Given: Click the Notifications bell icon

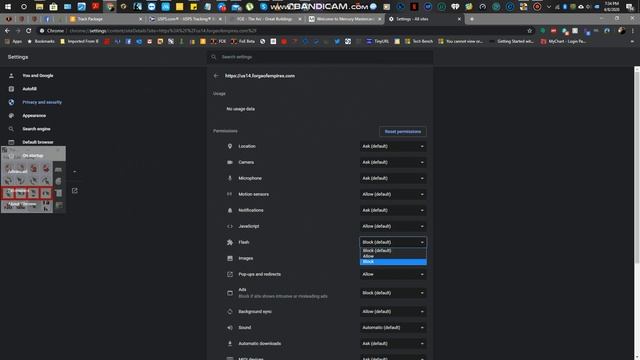Looking at the screenshot, I should (230, 210).
